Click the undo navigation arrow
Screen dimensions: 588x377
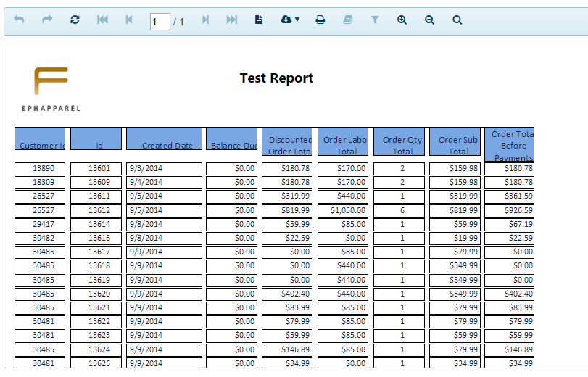(19, 20)
